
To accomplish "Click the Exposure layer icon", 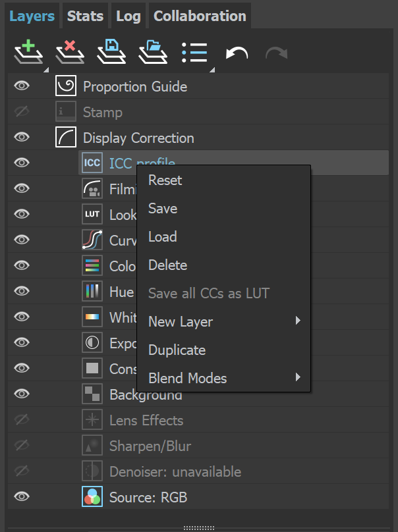I will 92,342.
